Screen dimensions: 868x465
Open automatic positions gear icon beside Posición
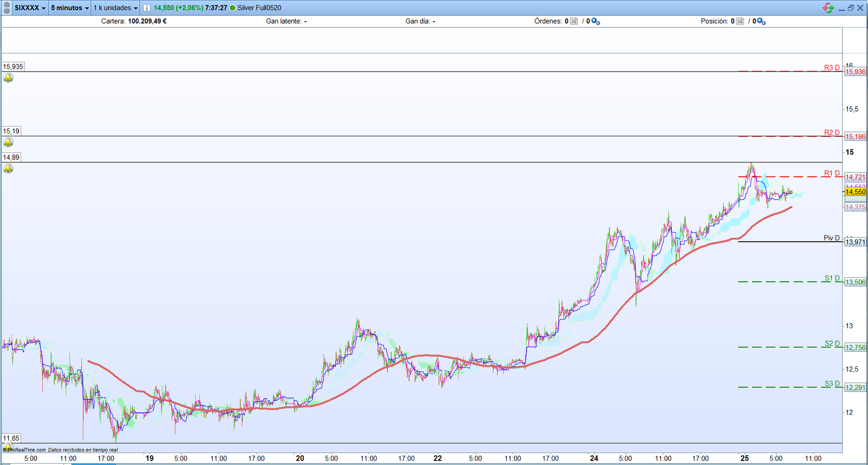[x=761, y=21]
